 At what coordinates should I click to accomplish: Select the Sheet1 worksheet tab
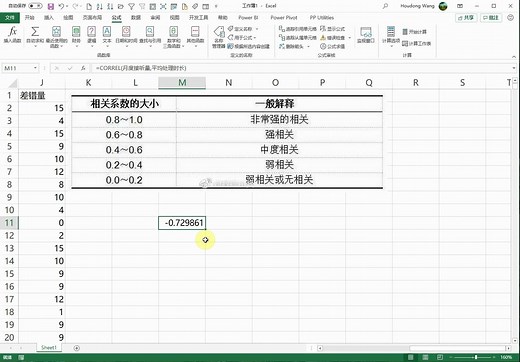point(49,348)
